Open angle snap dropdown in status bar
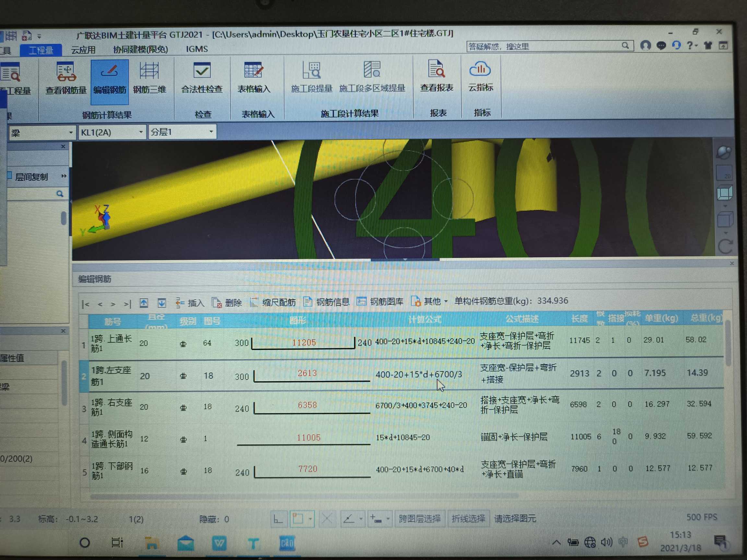The height and width of the screenshot is (560, 747). coord(361,519)
